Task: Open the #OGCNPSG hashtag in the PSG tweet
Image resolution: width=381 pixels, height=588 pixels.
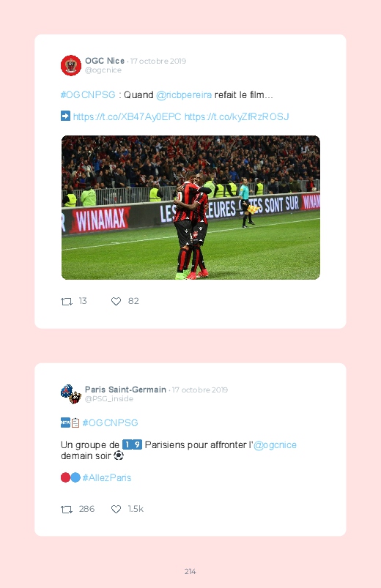Action: (x=111, y=423)
